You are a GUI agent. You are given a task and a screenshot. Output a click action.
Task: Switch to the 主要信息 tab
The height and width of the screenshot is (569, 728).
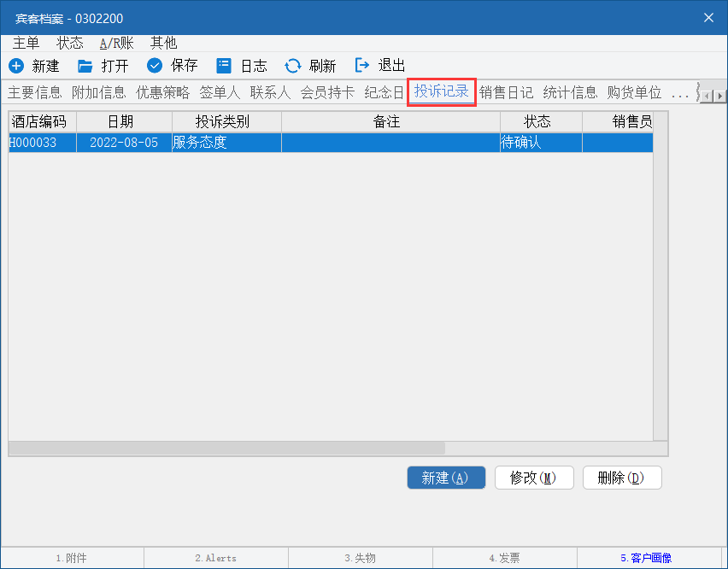[35, 92]
